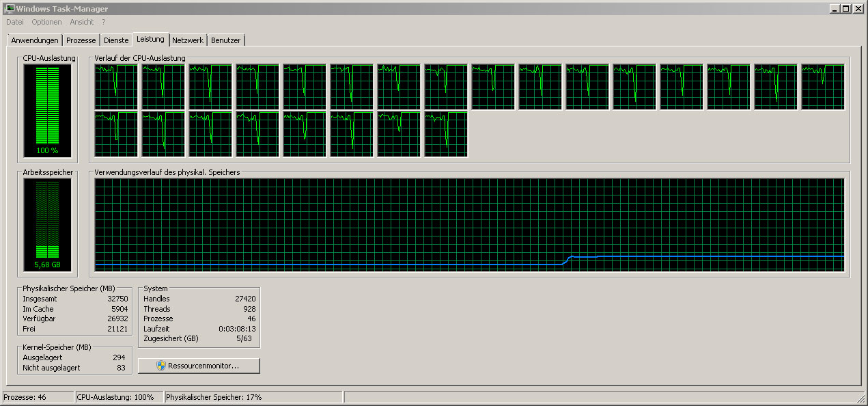Switch to the Prozesse tab

pyautogui.click(x=81, y=40)
